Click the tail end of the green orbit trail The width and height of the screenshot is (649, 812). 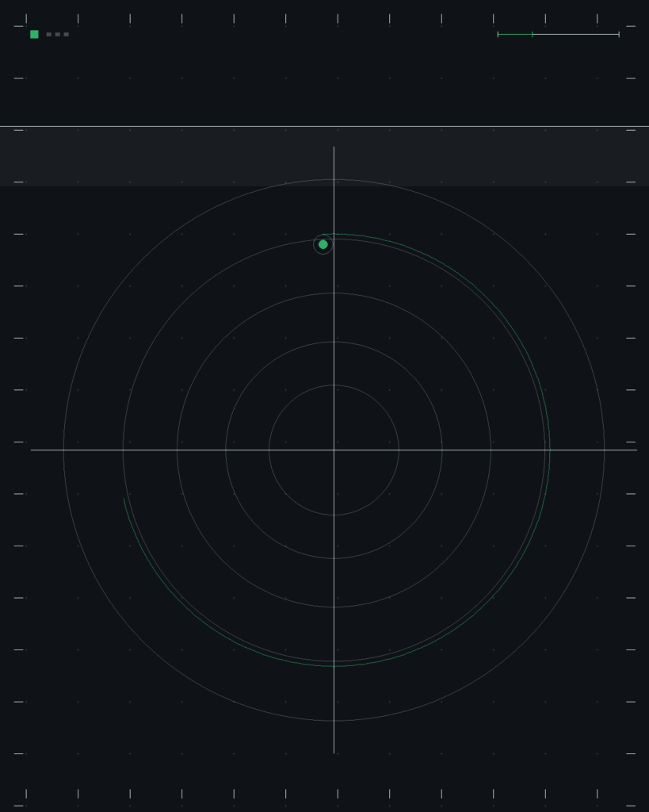click(124, 500)
